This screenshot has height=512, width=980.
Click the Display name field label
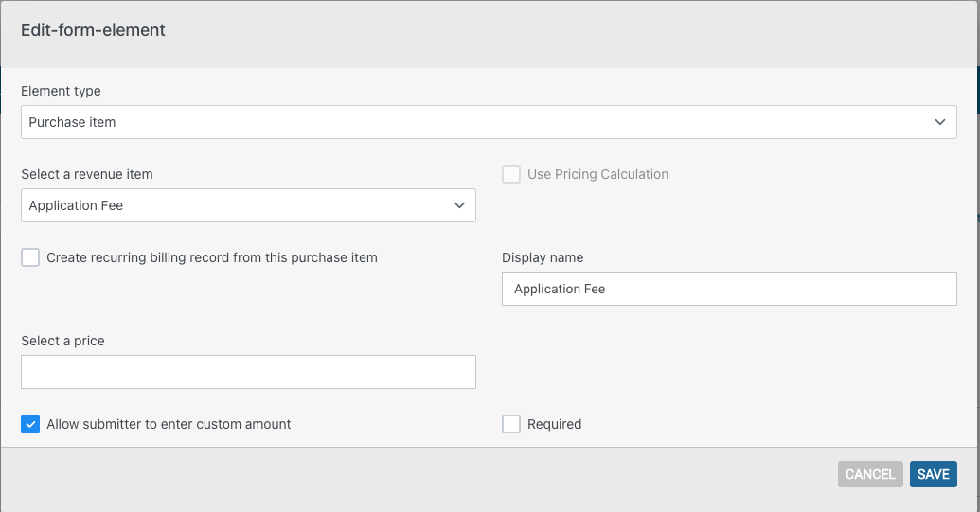click(x=543, y=257)
